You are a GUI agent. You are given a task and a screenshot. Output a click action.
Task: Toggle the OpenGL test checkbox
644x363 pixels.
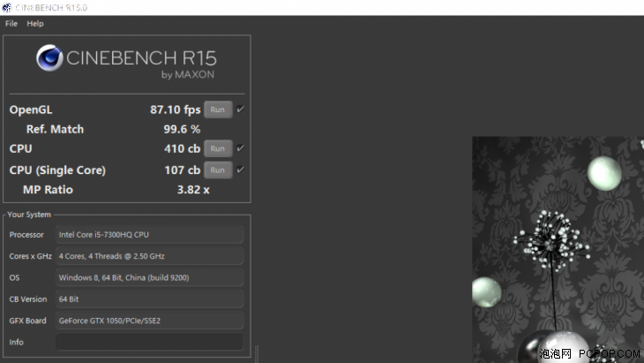pyautogui.click(x=240, y=110)
